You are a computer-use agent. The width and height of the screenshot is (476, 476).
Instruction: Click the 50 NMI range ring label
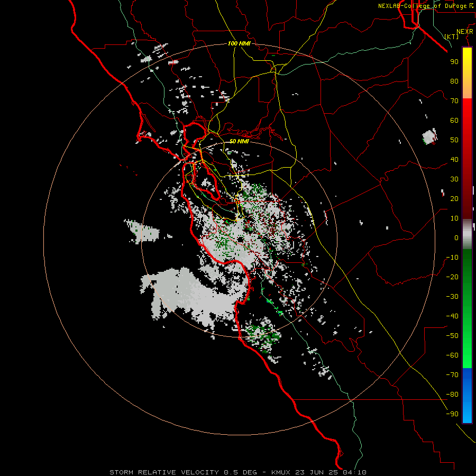tap(239, 141)
